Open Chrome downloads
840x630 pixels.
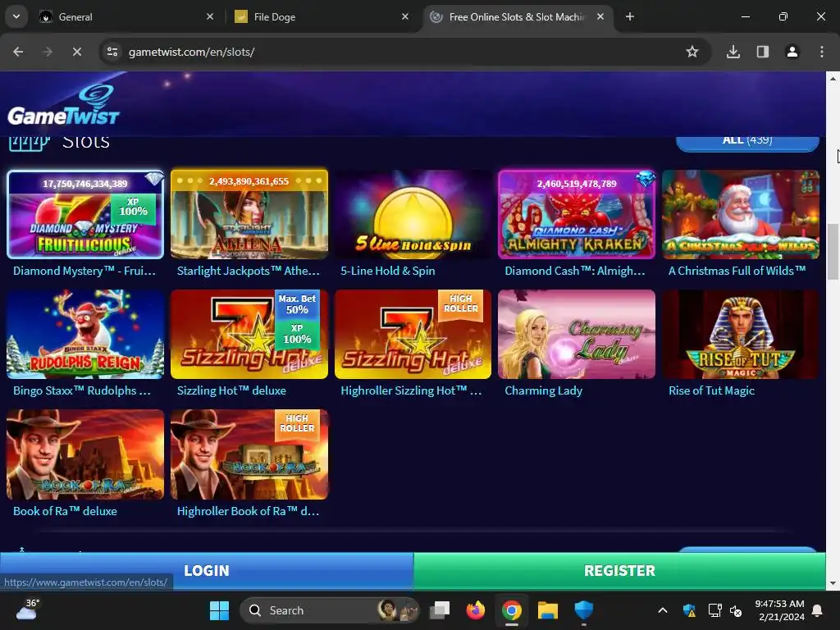(733, 52)
